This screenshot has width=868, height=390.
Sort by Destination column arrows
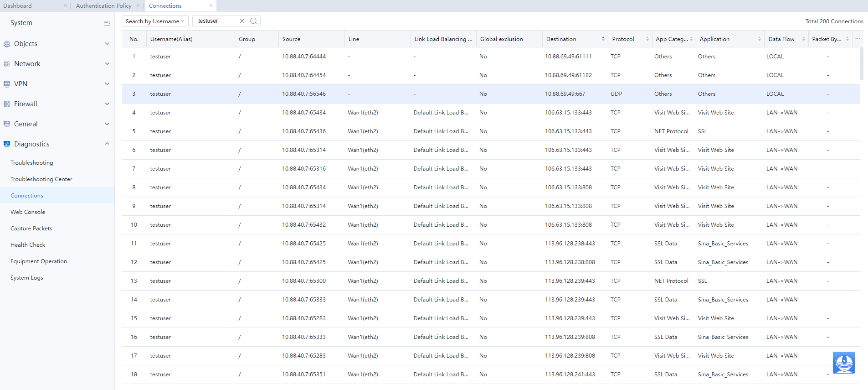click(x=603, y=39)
